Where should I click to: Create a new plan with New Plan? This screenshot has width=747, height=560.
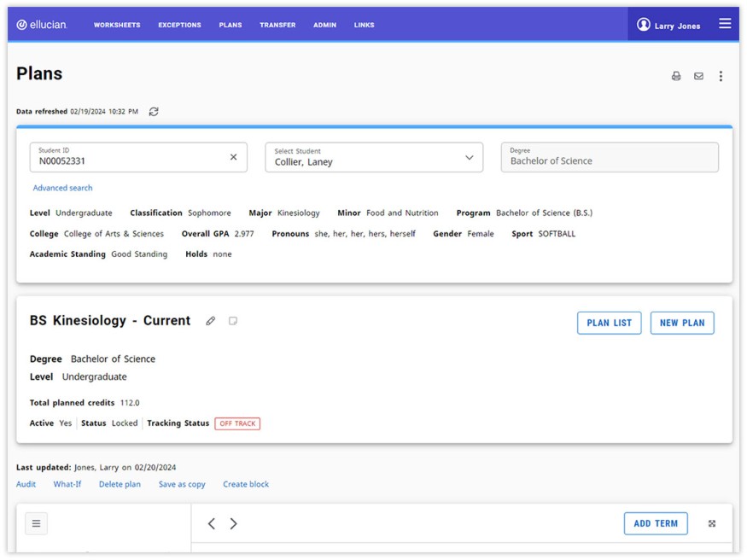[682, 323]
